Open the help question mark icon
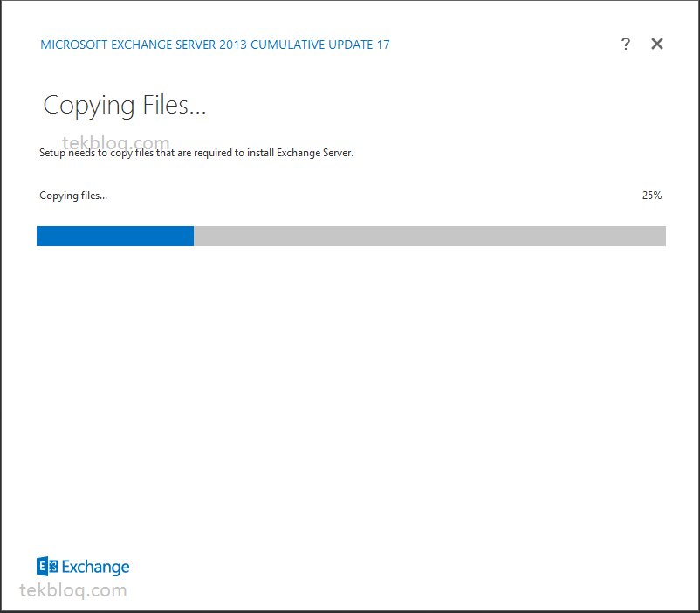This screenshot has height=613, width=700. point(626,44)
